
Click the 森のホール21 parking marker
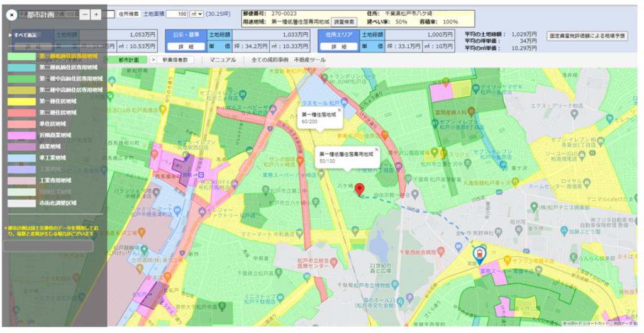pos(409,297)
